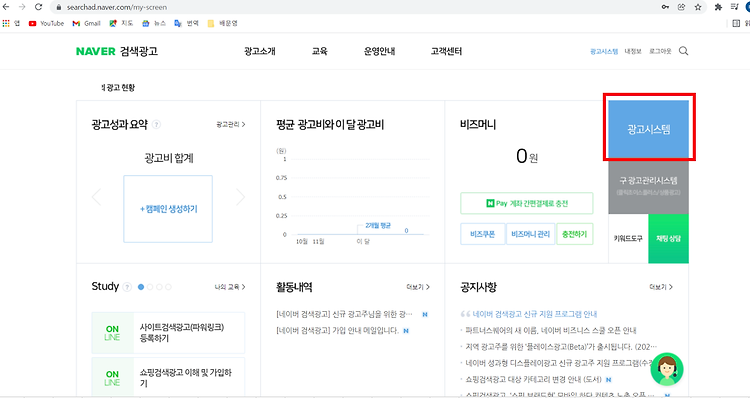Open the Gmail bookmark
This screenshot has height=398, width=750.
click(87, 23)
